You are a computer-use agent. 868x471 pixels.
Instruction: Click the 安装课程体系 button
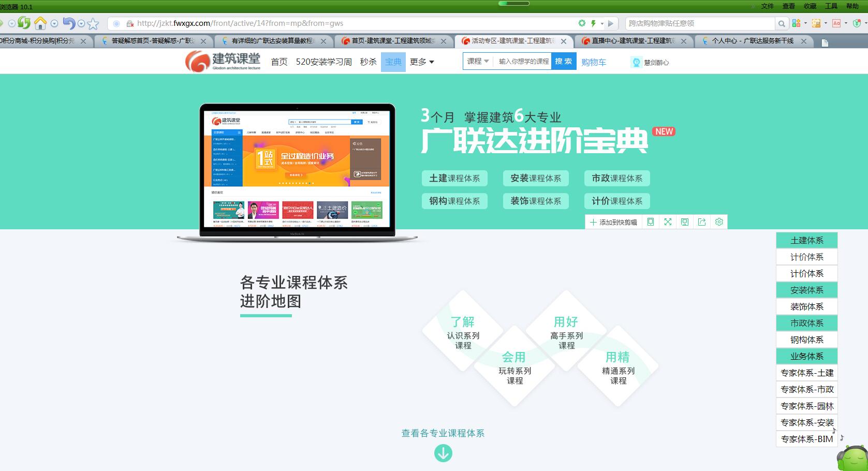(536, 178)
